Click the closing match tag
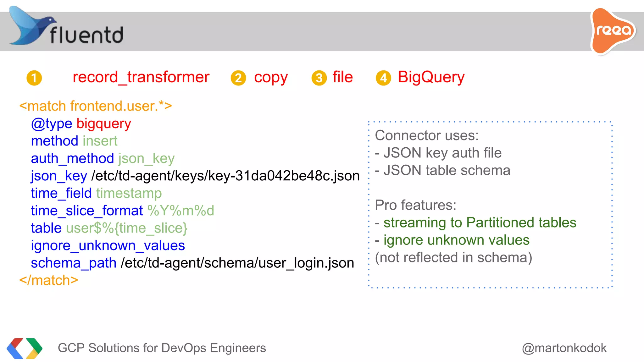The image size is (644, 362). point(49,280)
